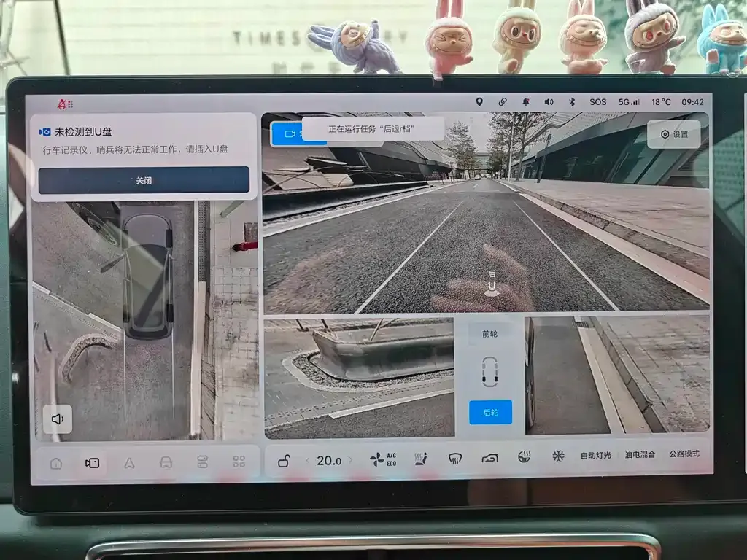Tap the 5G signal strength indicator
Viewport: 747px width, 560px height.
point(629,102)
